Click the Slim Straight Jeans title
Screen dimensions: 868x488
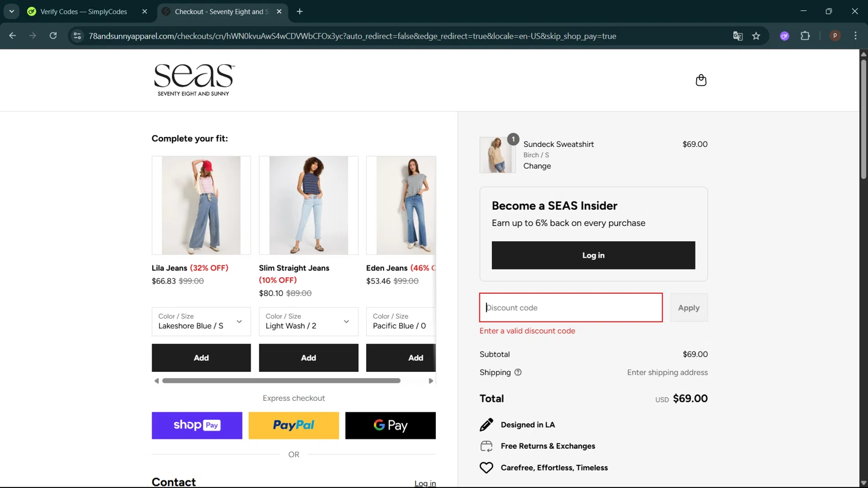294,268
